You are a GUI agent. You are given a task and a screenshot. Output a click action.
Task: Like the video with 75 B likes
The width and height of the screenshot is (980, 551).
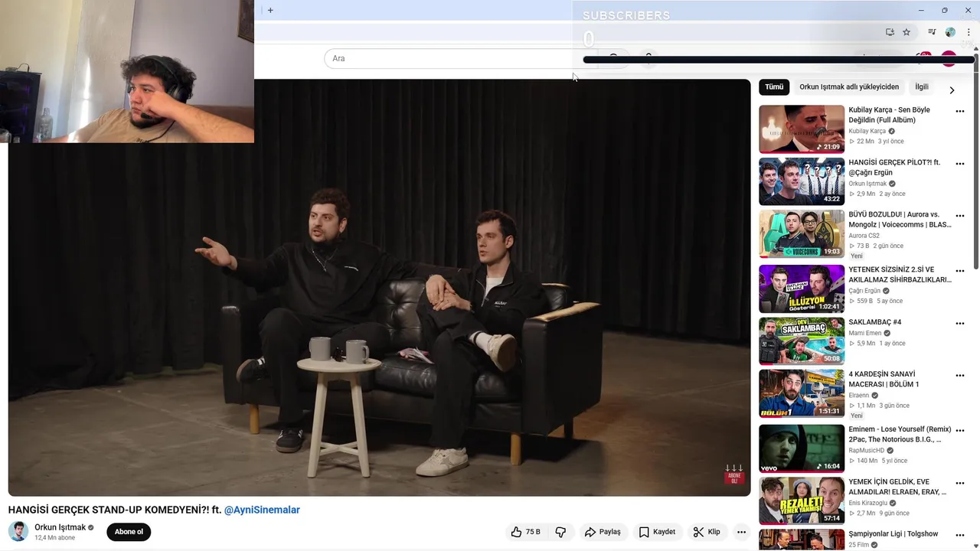[525, 532]
